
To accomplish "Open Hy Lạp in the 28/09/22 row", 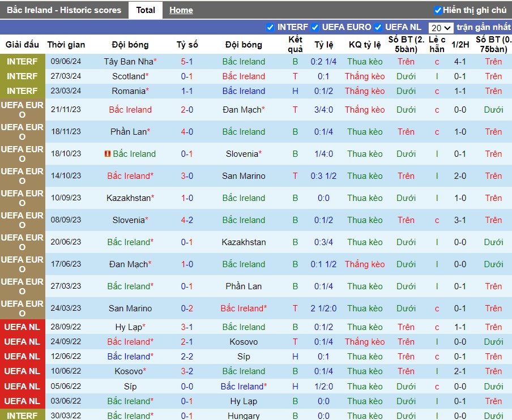I will point(130,327).
